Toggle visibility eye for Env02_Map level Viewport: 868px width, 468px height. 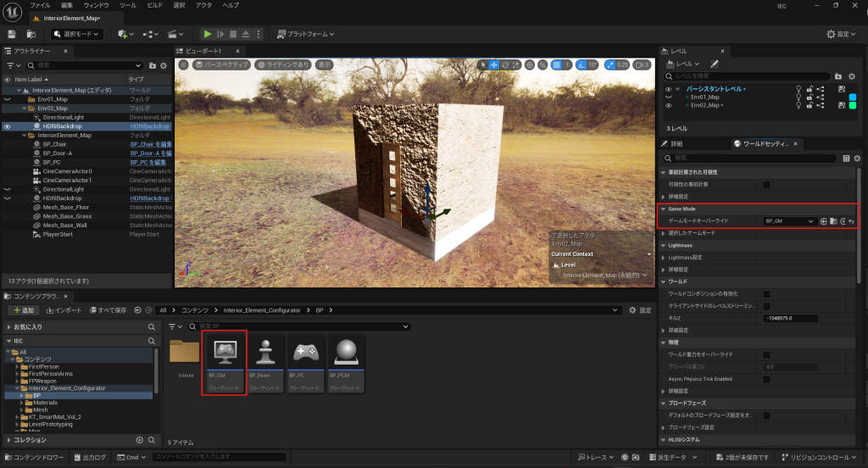tap(668, 106)
